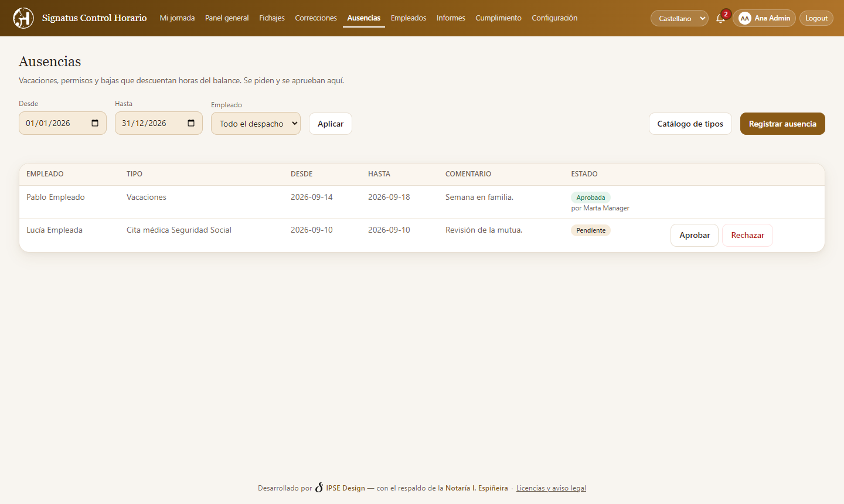This screenshot has height=504, width=844.
Task: Approve Lucía Empleada's absence
Action: click(x=695, y=235)
